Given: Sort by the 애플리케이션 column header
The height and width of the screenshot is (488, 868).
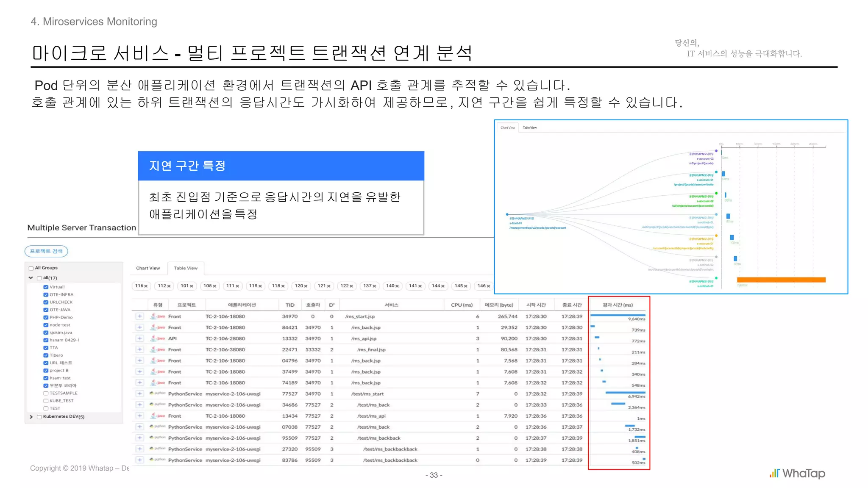Looking at the screenshot, I should click(x=242, y=305).
